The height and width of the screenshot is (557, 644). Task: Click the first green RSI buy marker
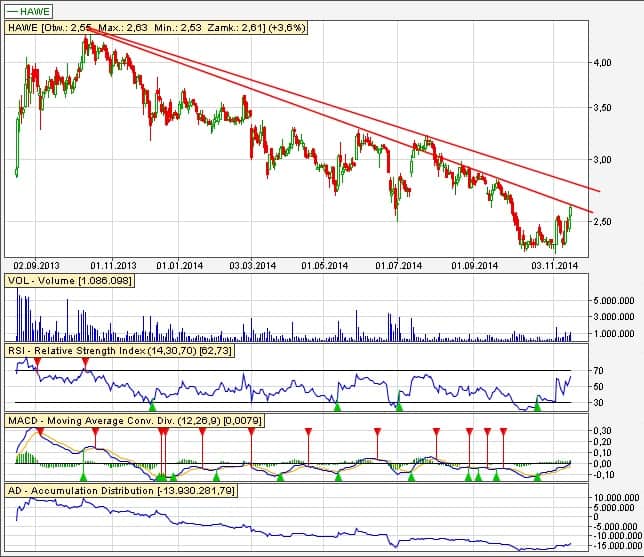pos(152,406)
